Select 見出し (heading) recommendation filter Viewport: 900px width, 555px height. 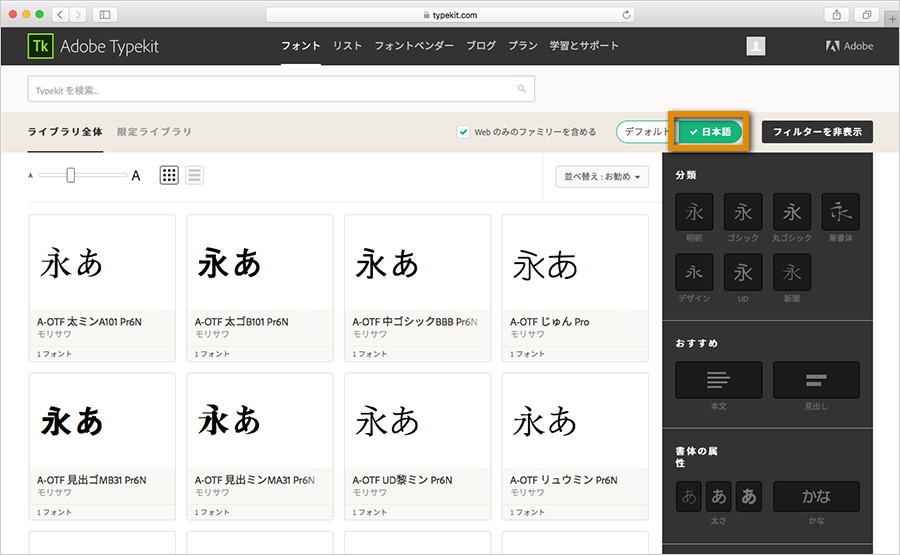pyautogui.click(x=816, y=380)
